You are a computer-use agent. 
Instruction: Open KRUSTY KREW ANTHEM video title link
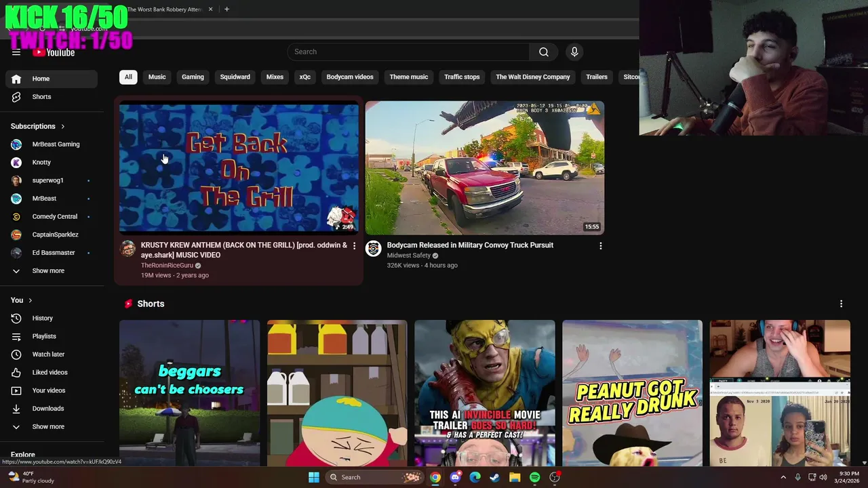click(244, 250)
